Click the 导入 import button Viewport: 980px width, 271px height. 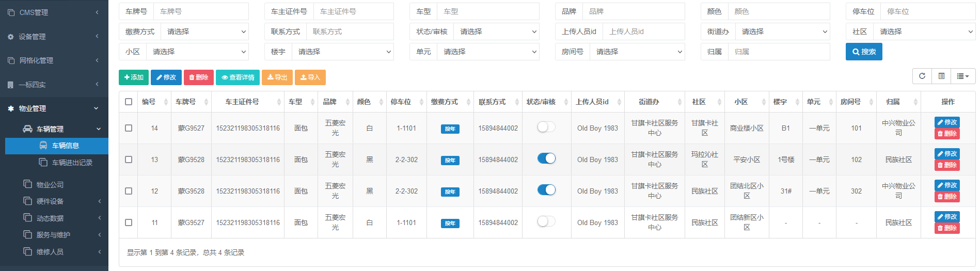coord(310,77)
